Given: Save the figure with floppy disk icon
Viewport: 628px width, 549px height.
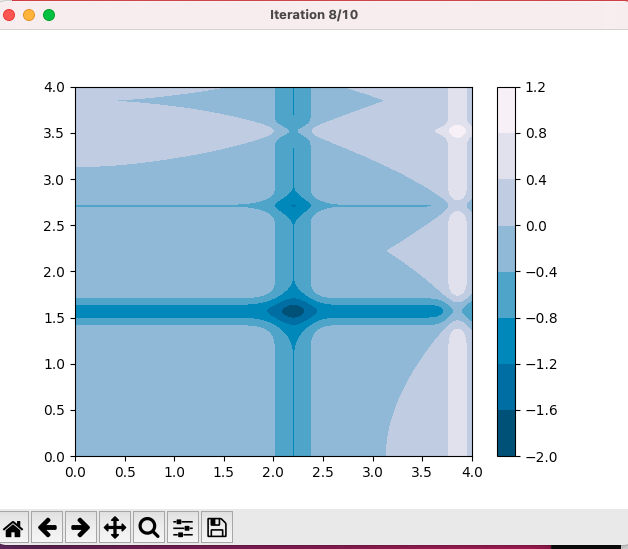Looking at the screenshot, I should tap(217, 527).
